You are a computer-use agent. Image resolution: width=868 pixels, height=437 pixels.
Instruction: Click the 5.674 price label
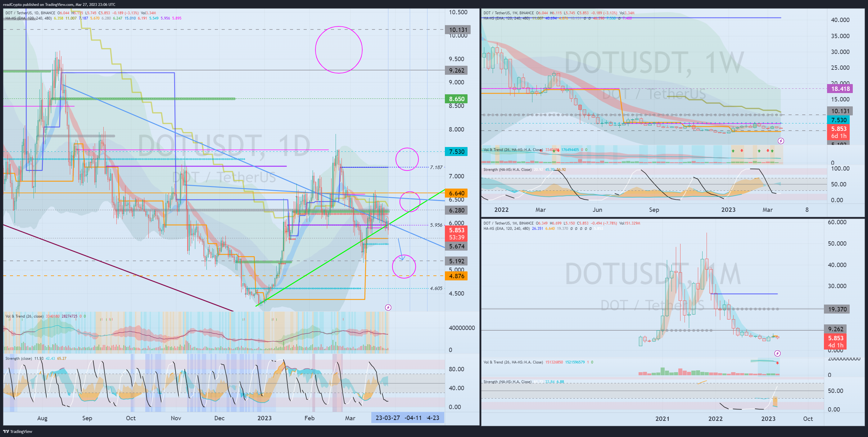456,247
